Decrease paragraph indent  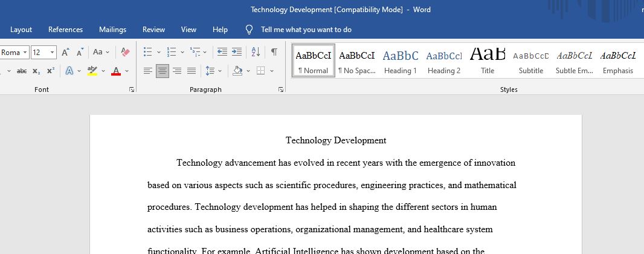[222, 52]
